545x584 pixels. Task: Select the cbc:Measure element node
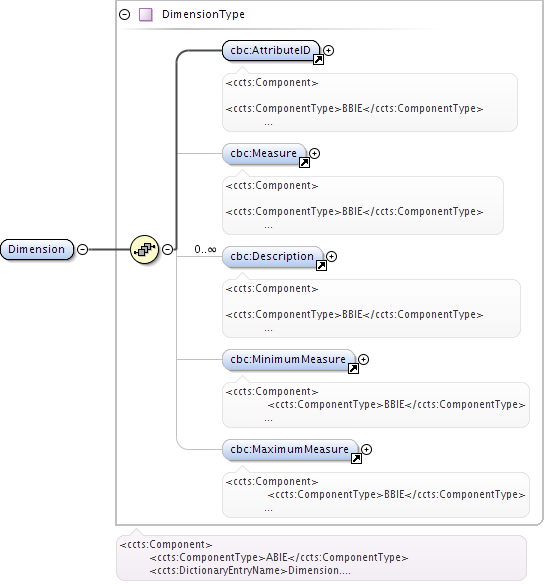(x=264, y=153)
